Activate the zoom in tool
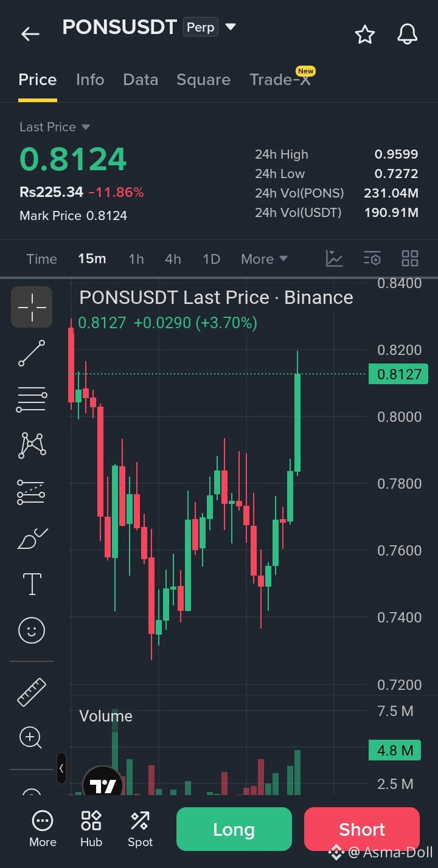 31,737
